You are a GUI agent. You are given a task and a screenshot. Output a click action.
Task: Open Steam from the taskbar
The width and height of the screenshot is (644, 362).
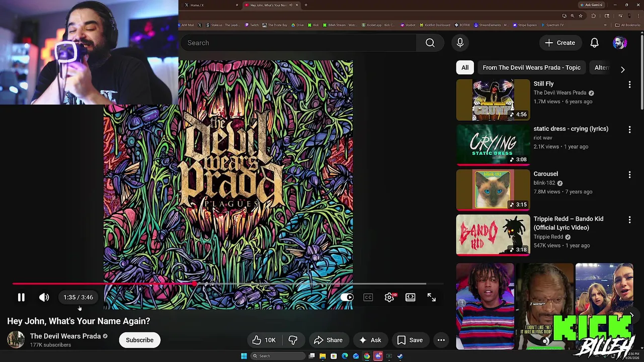tap(400, 356)
